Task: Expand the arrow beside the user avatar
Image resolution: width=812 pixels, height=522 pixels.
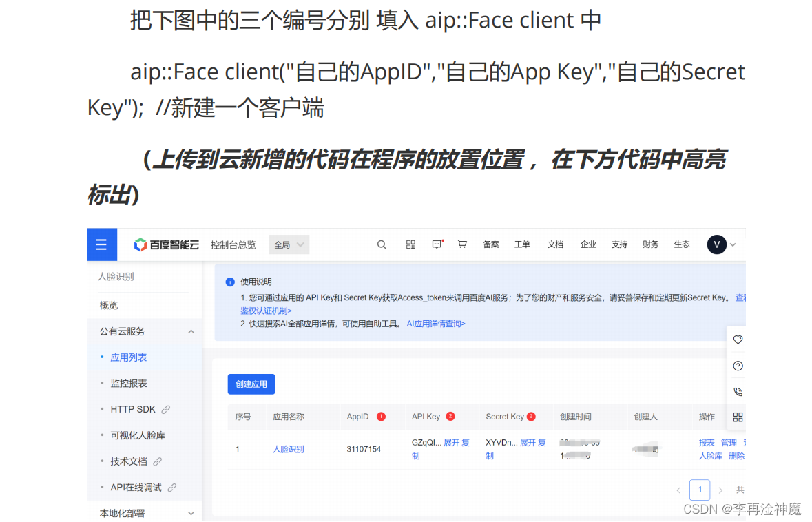Action: (733, 245)
